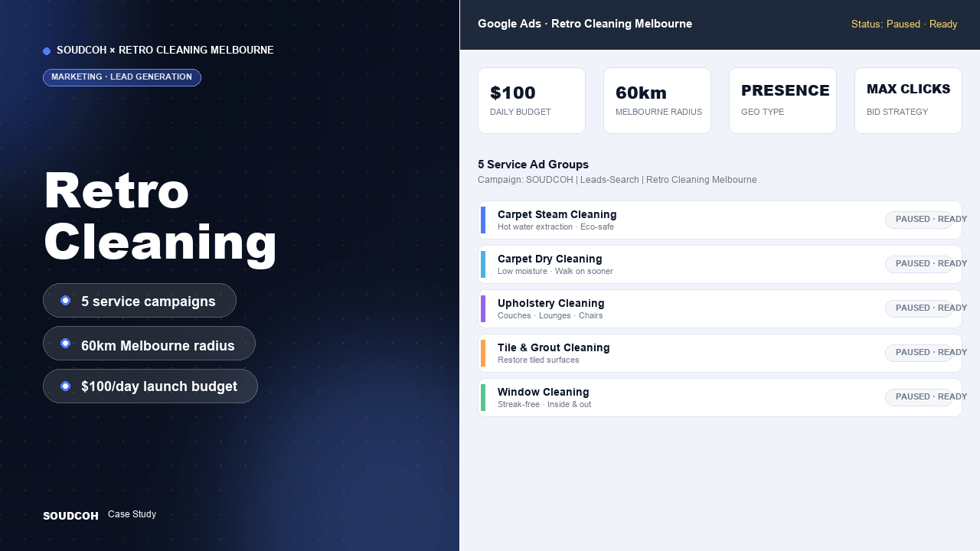
Task: Click the Tile & Grout Cleaning "PAUSED · READY" badge
Action: (920, 353)
